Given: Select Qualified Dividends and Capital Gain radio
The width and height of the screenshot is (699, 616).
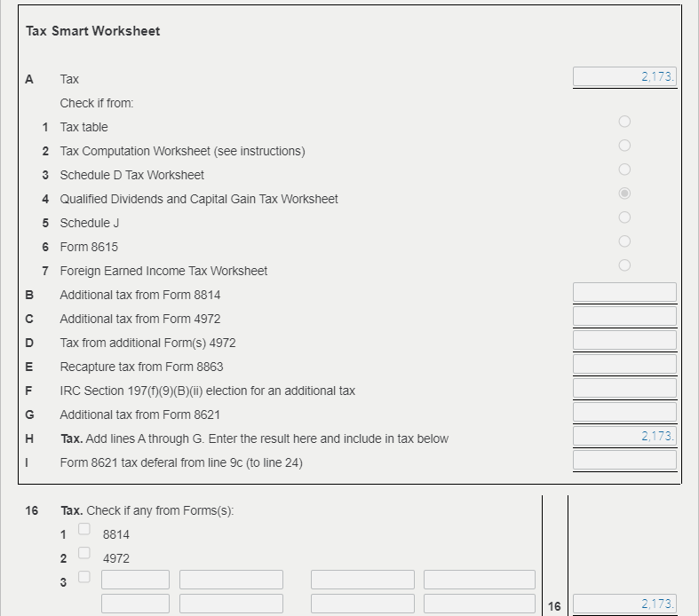Looking at the screenshot, I should (x=624, y=193).
